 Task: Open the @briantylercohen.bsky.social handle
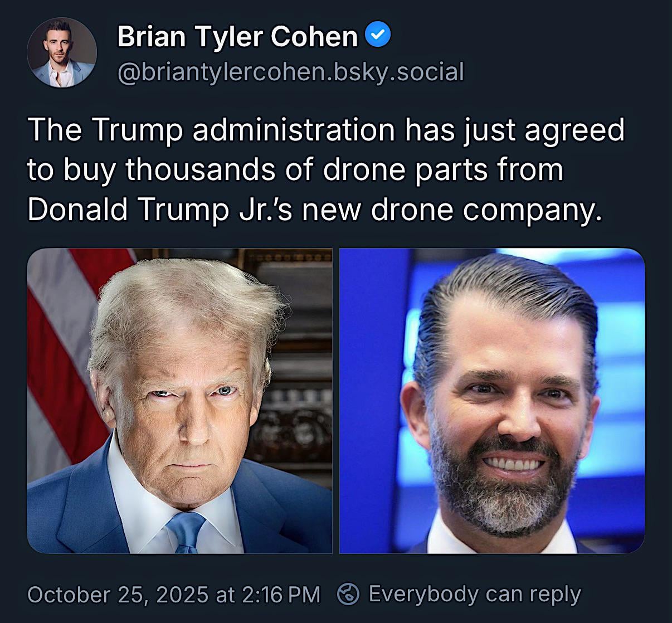click(290, 72)
